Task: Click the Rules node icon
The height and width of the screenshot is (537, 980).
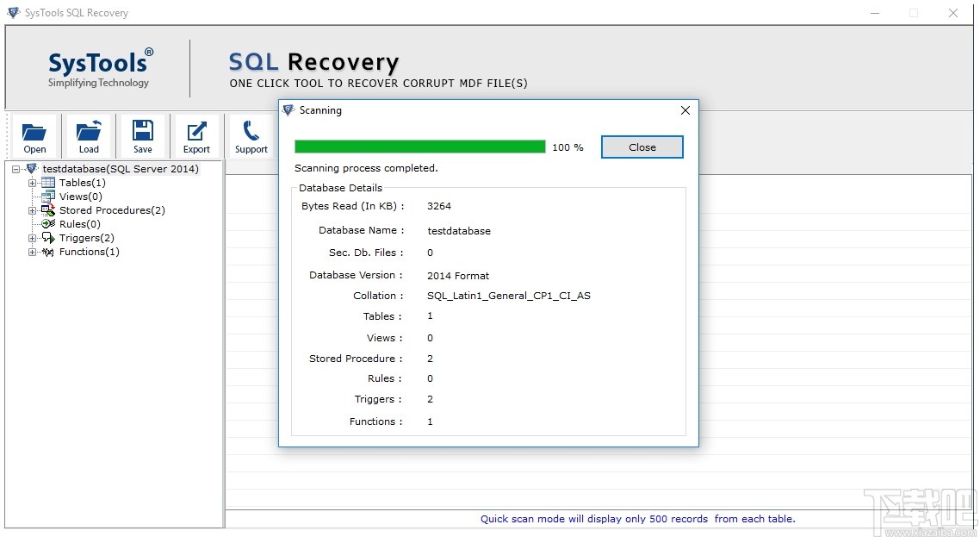Action: click(48, 224)
